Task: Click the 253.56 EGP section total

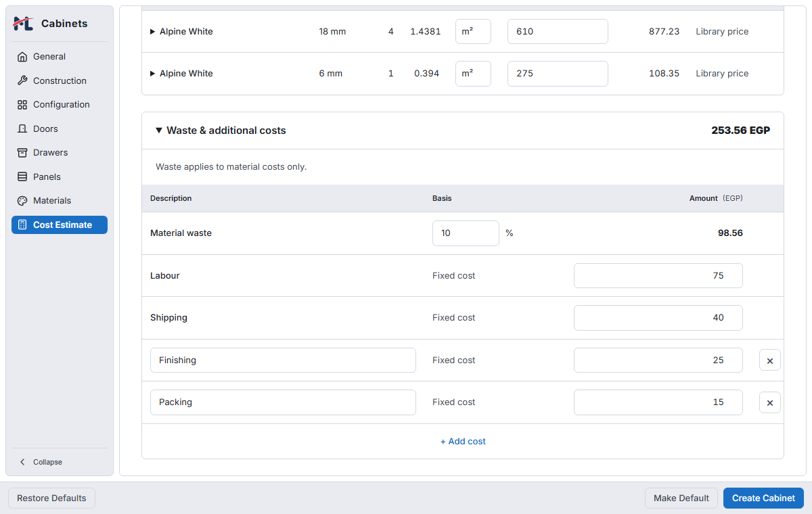Action: (740, 131)
